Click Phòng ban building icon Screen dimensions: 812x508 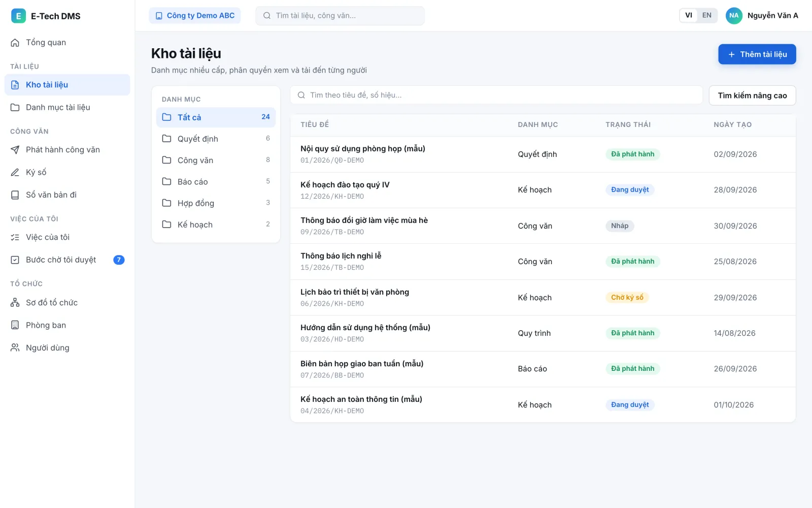[x=15, y=325]
